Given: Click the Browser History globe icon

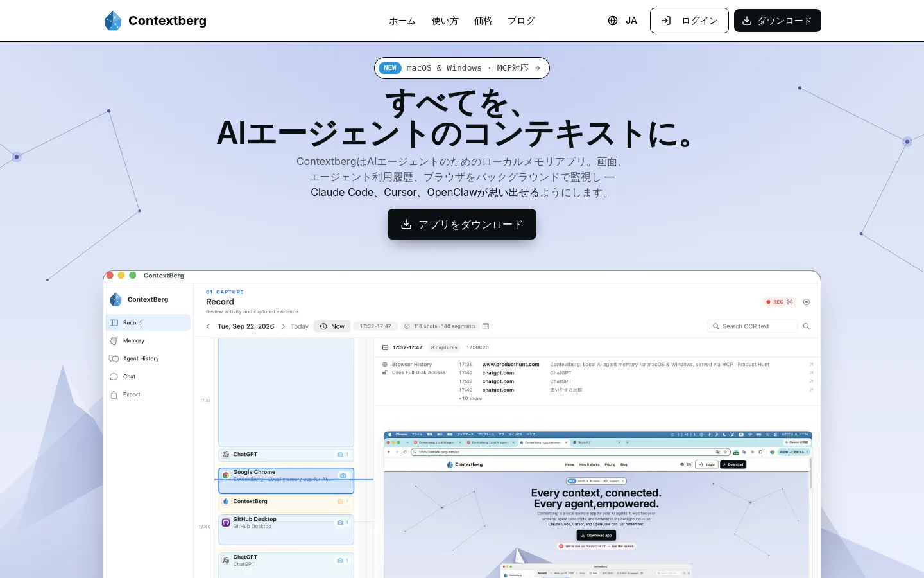Looking at the screenshot, I should click(x=385, y=364).
